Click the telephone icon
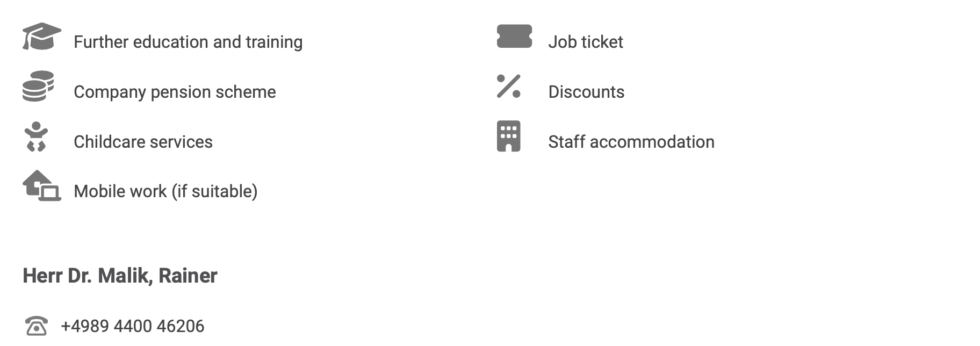This screenshot has height=346, width=980. tap(37, 326)
